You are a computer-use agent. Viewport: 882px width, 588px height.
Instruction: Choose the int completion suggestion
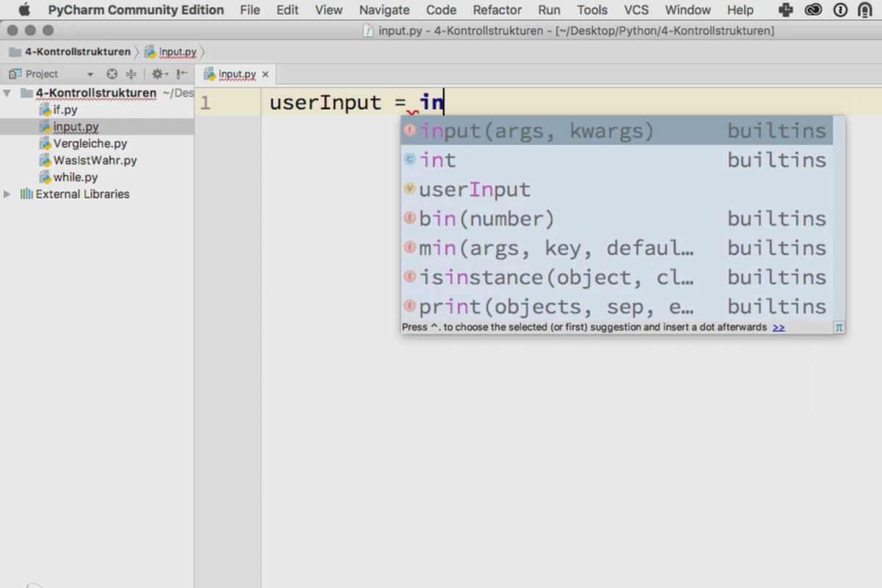(x=617, y=160)
